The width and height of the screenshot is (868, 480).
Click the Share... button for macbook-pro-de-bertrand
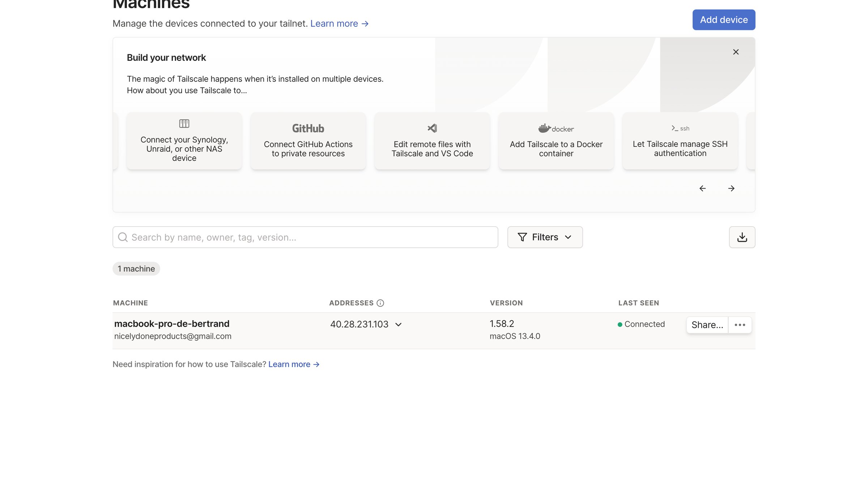707,325
